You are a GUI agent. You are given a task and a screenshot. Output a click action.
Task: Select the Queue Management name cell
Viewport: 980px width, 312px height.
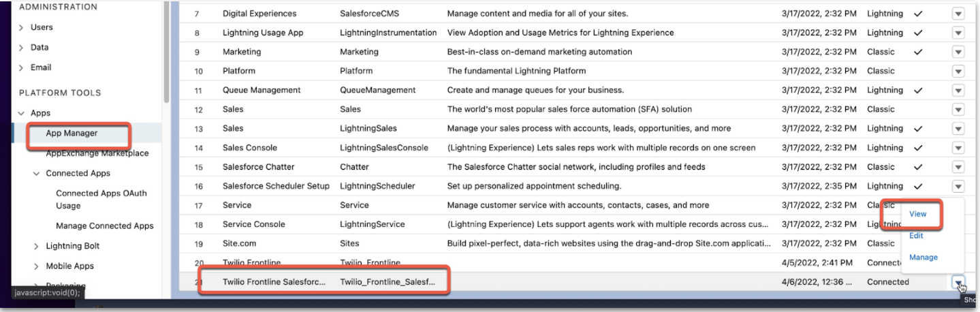(262, 90)
